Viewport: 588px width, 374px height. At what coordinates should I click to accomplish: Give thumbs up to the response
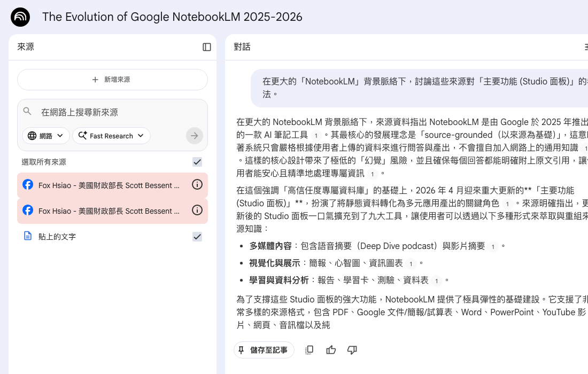331,350
